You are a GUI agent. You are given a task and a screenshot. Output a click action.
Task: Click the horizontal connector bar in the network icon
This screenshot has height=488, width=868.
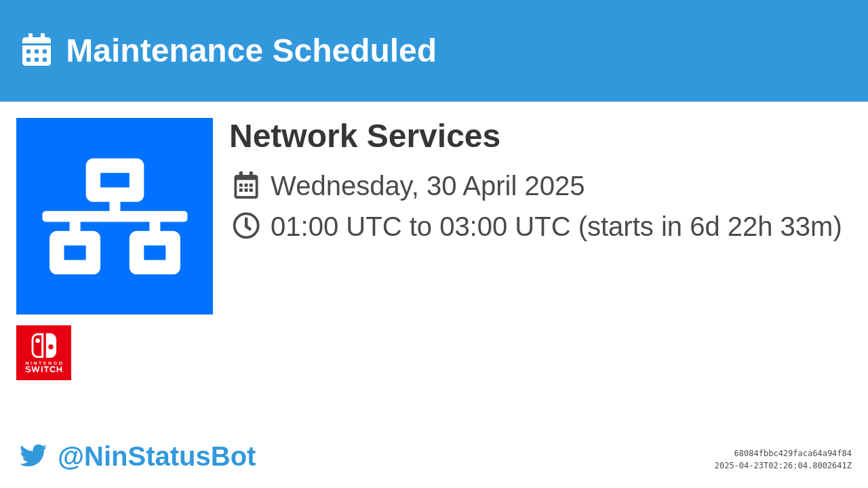[x=115, y=216]
